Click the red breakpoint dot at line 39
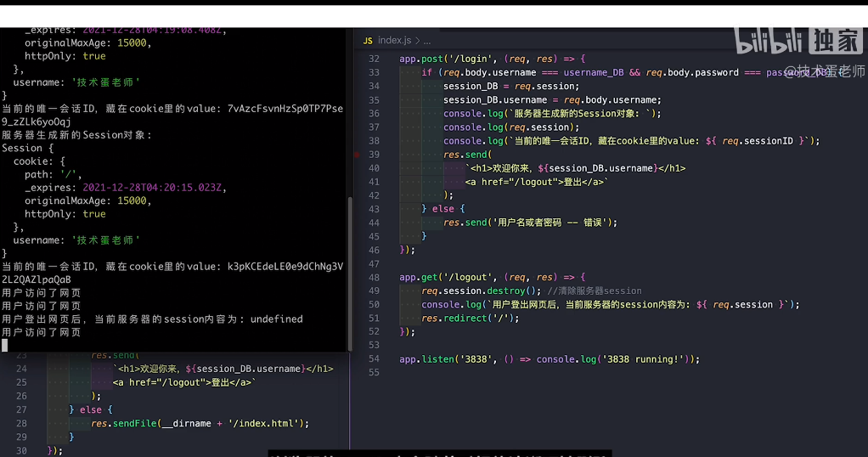 (x=357, y=155)
